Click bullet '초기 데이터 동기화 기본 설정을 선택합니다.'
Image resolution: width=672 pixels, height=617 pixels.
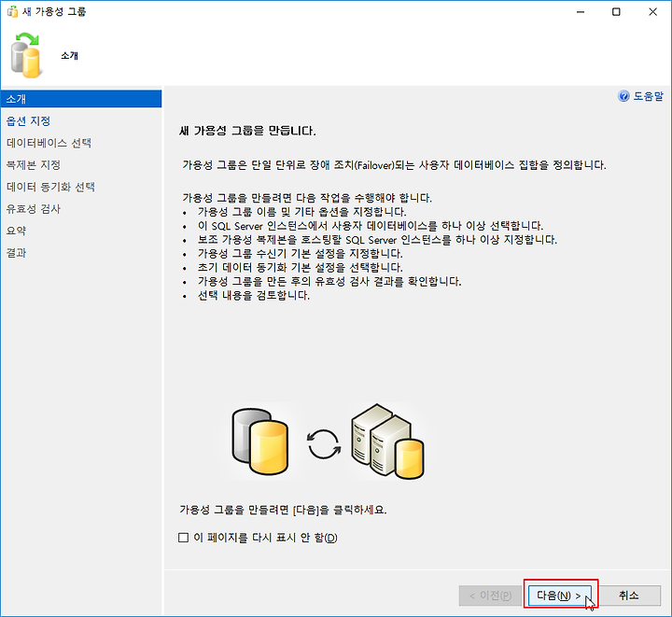(x=300, y=267)
